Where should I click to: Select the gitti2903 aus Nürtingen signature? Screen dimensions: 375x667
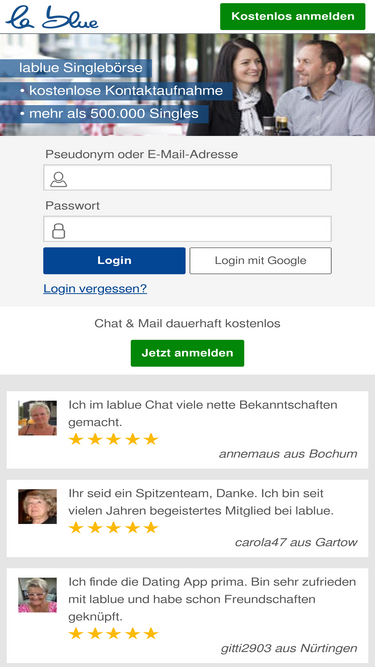(x=289, y=648)
